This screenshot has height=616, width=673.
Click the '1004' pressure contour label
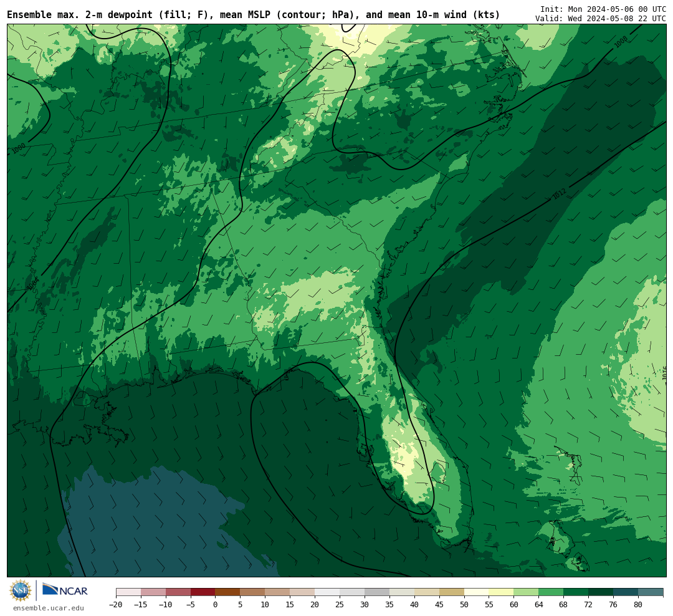point(32,283)
